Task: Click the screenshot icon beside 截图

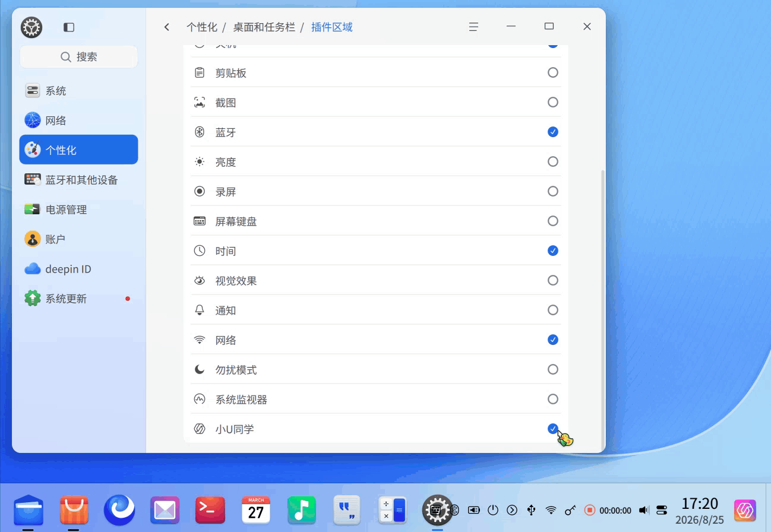Action: click(x=200, y=102)
